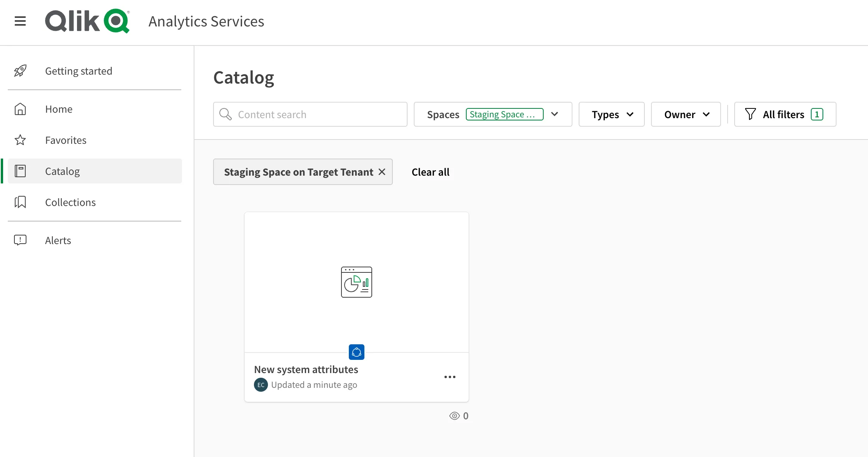Navigate to Home using sidebar icon
Image resolution: width=868 pixels, height=457 pixels.
20,108
